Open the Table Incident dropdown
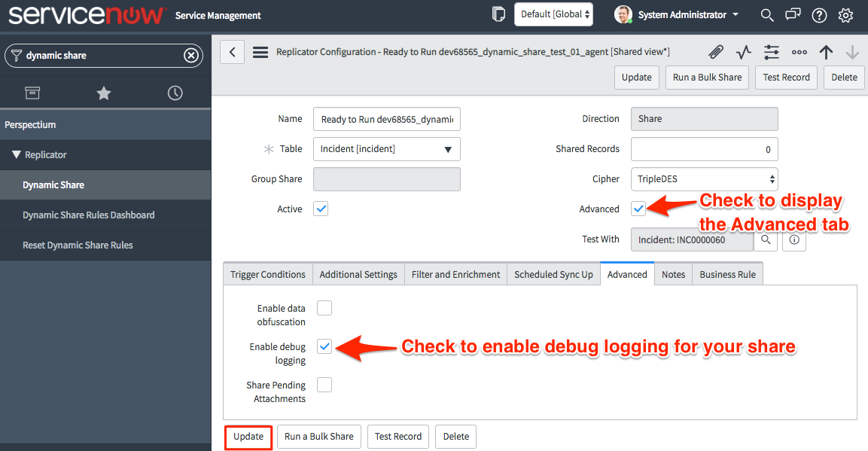Viewport: 868px width, 451px height. 386,149
